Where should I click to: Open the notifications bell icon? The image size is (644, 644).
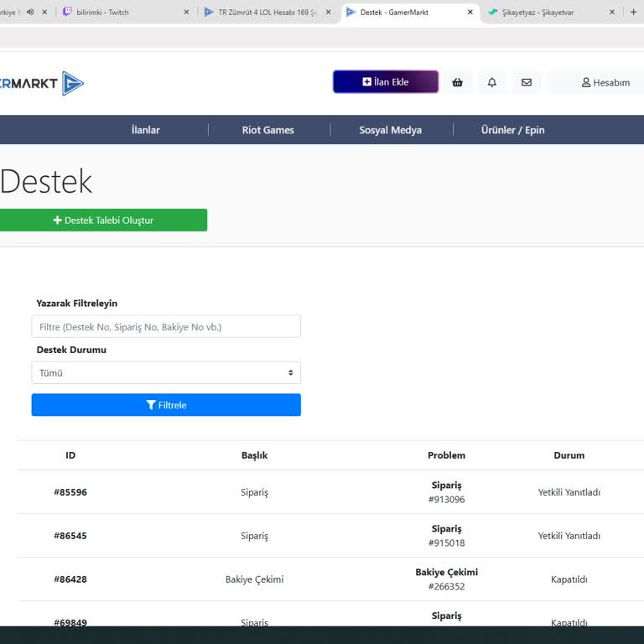pos(492,82)
